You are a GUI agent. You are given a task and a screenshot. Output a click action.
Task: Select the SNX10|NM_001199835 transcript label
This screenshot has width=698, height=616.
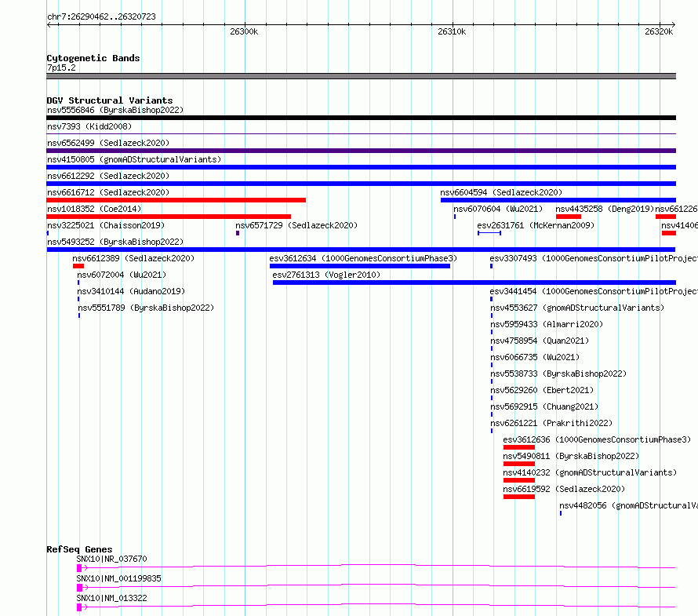[119, 578]
